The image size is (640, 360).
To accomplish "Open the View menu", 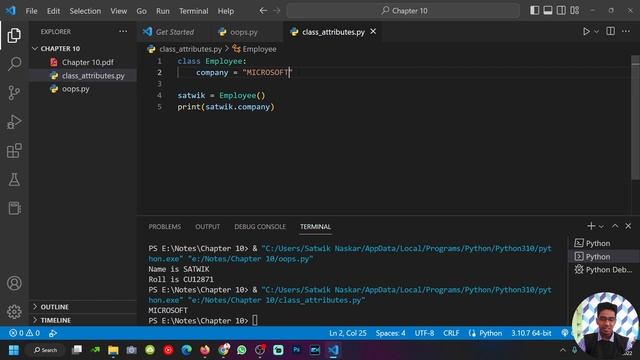I will click(118, 11).
